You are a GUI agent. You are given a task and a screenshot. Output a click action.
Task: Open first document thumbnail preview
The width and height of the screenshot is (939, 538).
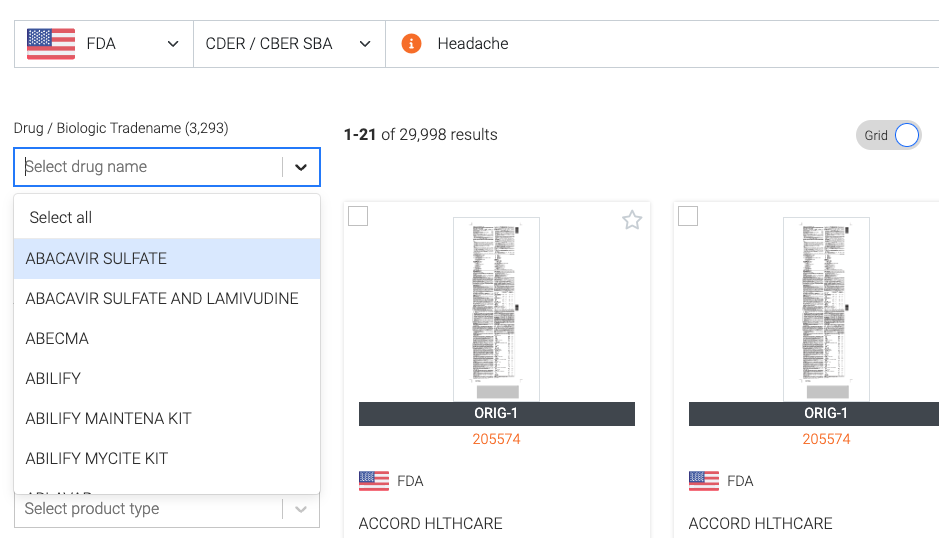[x=496, y=309]
